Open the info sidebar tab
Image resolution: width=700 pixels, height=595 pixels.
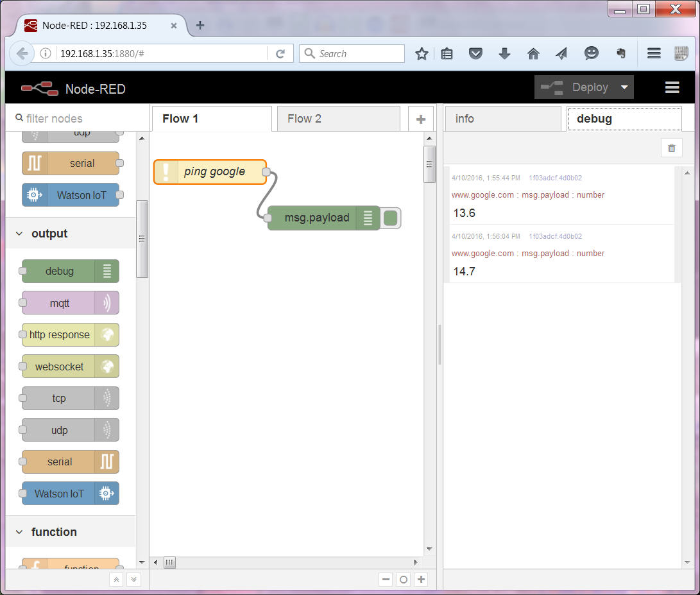pyautogui.click(x=465, y=119)
